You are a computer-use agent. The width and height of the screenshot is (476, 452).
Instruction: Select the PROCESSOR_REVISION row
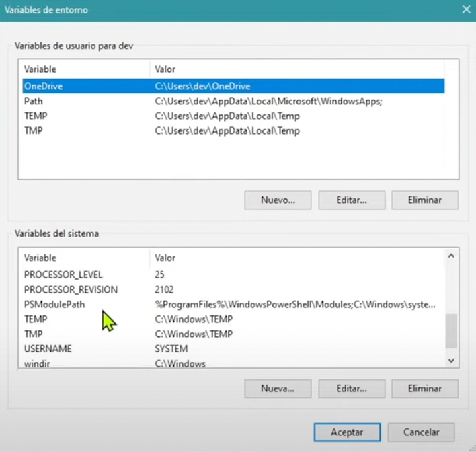(x=71, y=289)
